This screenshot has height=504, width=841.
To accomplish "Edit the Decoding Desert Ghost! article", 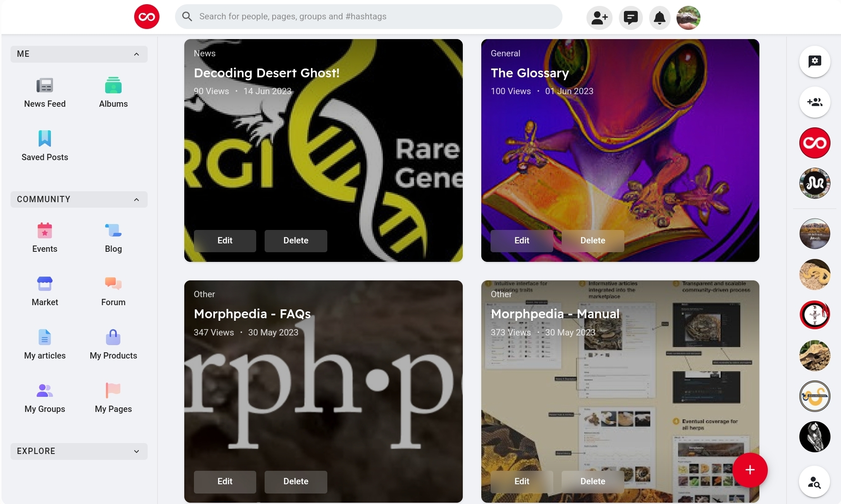I will coord(225,240).
